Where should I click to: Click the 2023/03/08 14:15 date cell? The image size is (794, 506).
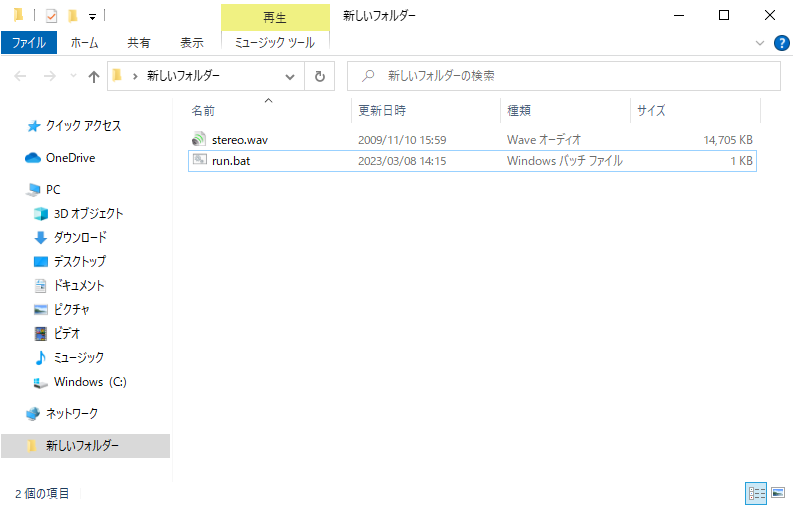point(402,161)
